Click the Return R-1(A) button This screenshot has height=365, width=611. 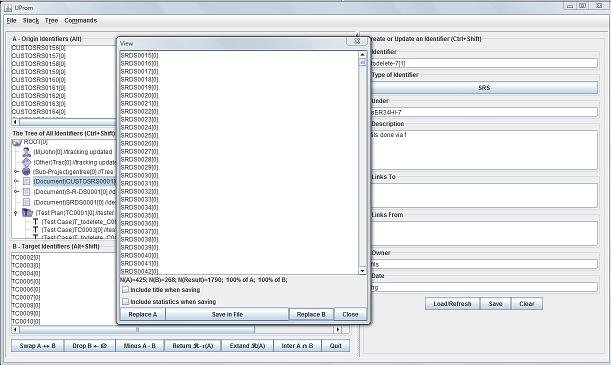click(x=192, y=346)
